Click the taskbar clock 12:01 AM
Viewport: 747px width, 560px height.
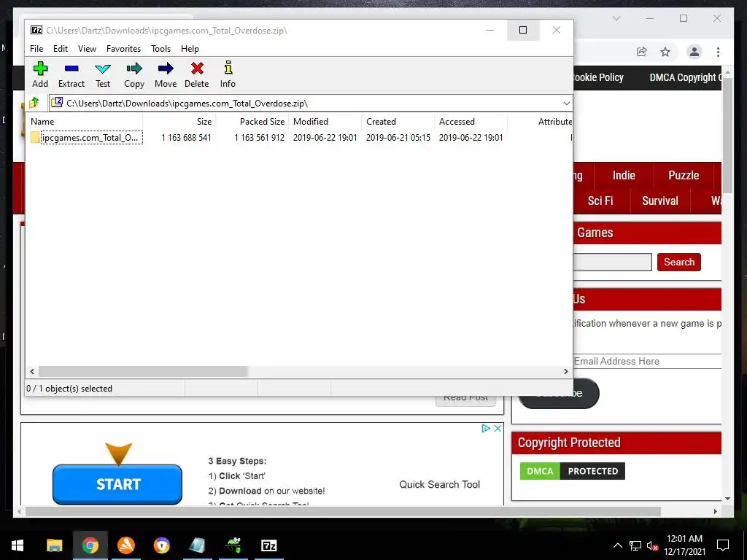[684, 539]
